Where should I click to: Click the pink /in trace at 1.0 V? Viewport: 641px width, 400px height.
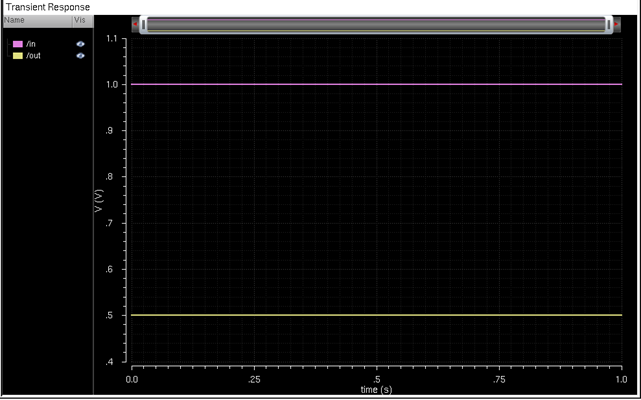(x=377, y=84)
